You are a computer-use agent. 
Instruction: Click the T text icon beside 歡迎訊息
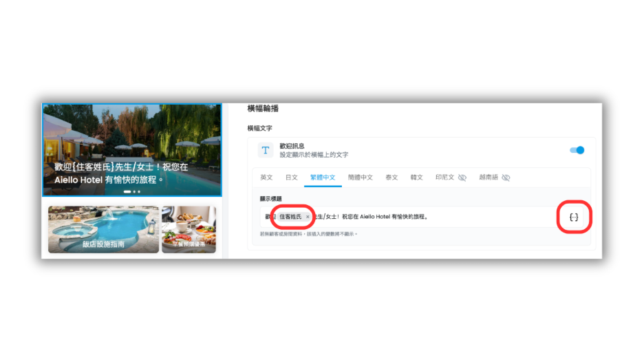[266, 151]
